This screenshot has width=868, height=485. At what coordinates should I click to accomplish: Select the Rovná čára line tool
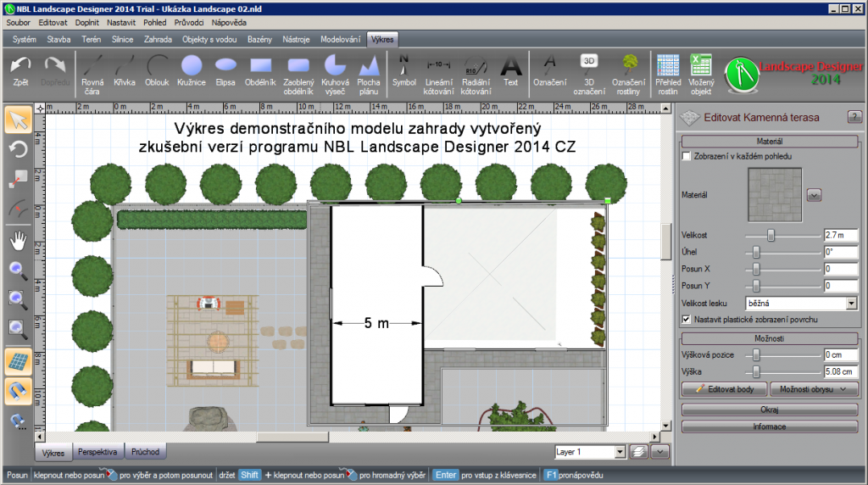click(92, 75)
